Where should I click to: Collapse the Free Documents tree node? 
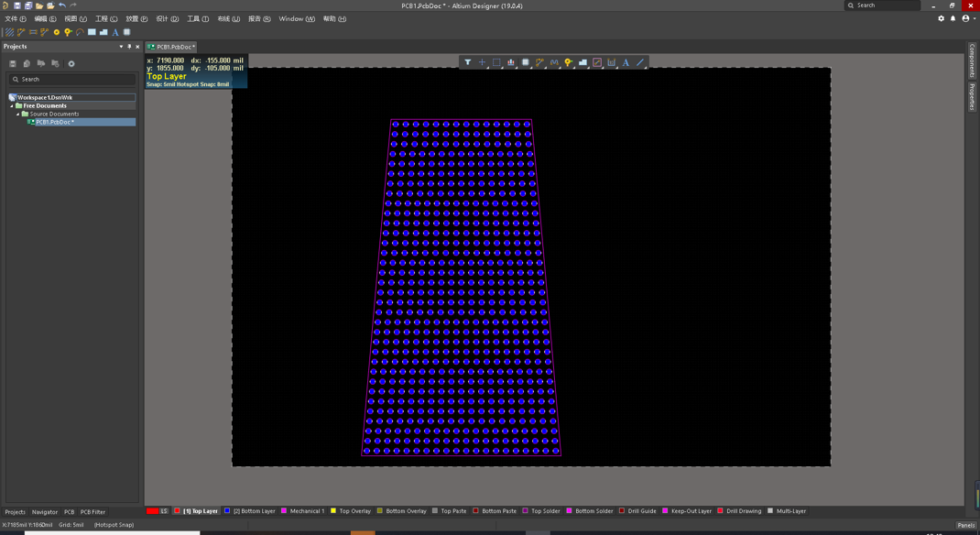tap(12, 106)
